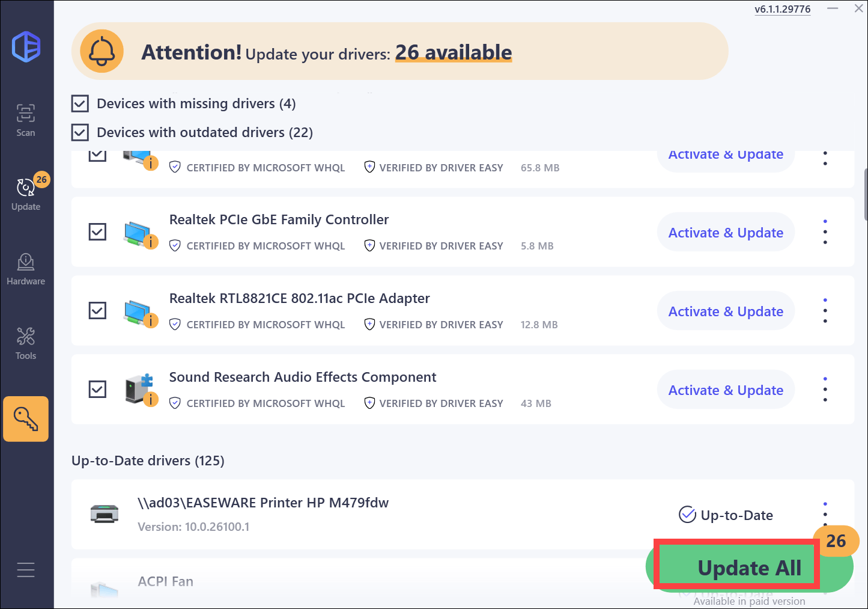Click the 26 available link
This screenshot has width=868, height=609.
pyautogui.click(x=454, y=53)
